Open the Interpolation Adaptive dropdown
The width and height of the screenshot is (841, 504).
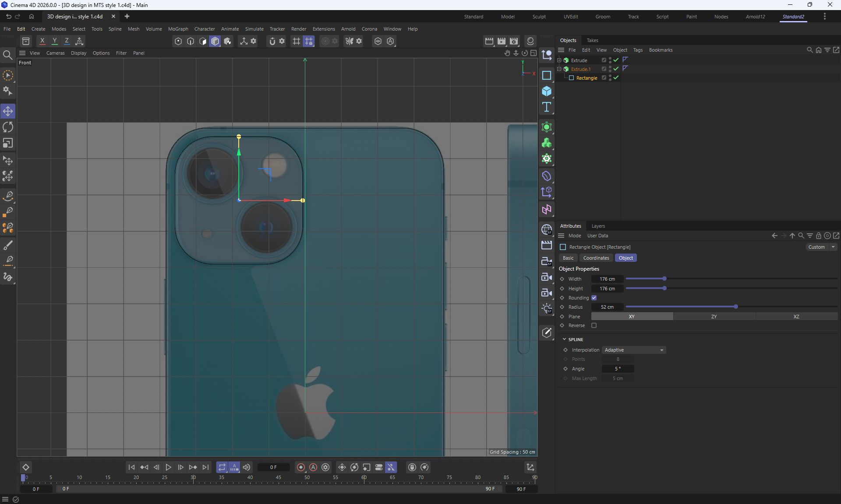(634, 350)
